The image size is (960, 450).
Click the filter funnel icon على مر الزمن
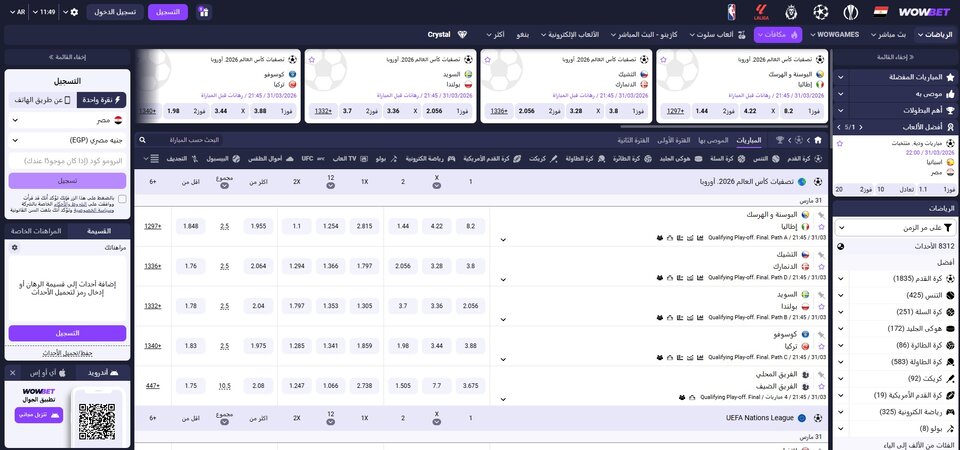pyautogui.click(x=948, y=228)
